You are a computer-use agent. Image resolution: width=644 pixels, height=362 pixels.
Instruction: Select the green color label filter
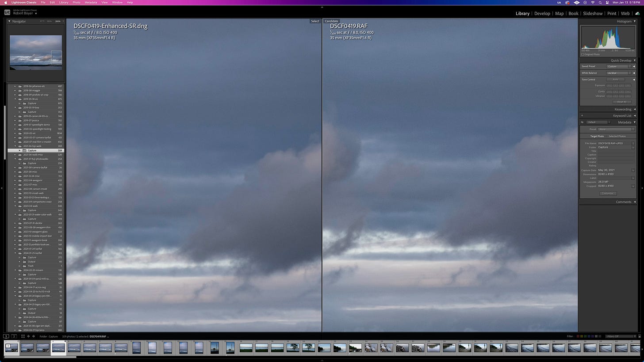[x=585, y=336]
